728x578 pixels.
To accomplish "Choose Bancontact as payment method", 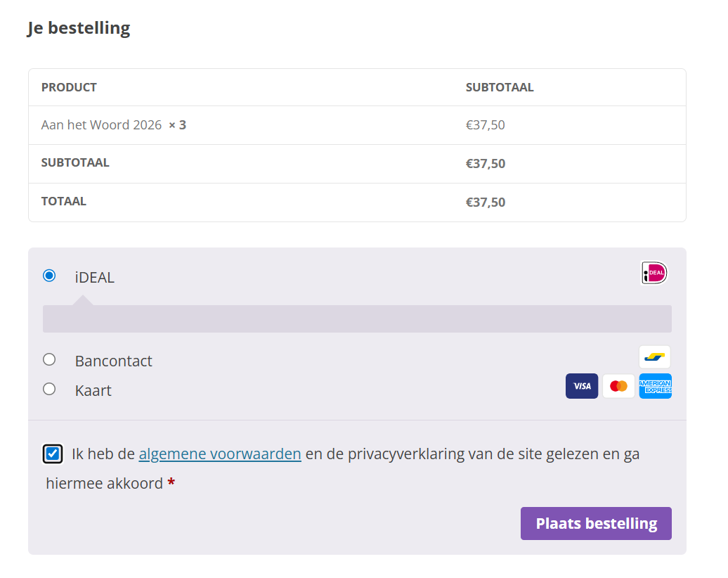I will click(49, 359).
